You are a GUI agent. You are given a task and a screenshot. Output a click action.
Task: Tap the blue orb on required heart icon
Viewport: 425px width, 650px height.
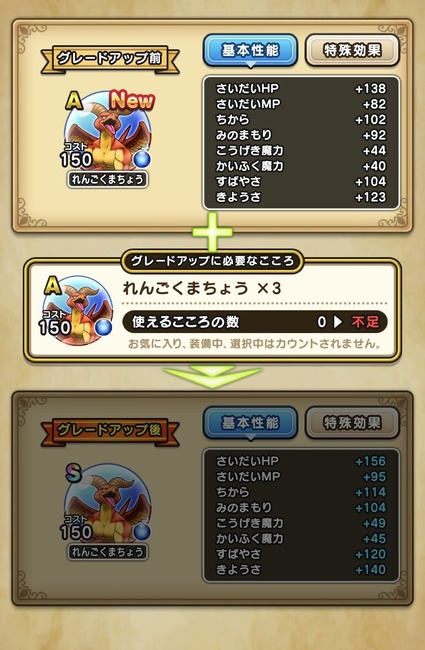coord(103,327)
